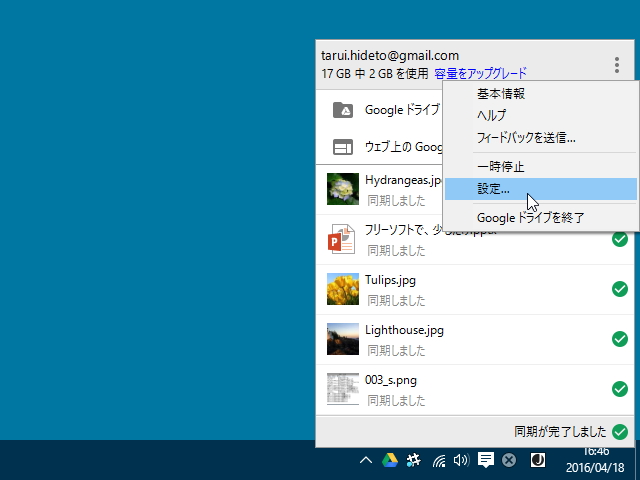
Task: Click the Hydrangeas thumbnail image
Action: (x=343, y=189)
